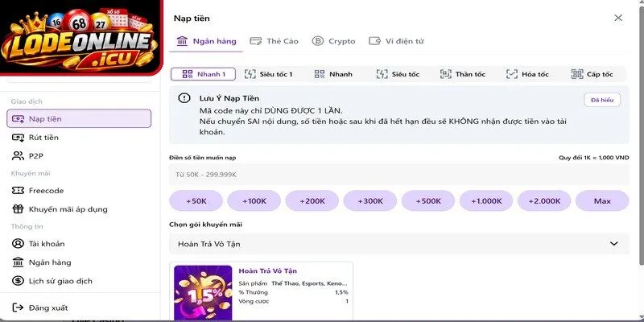644x322 pixels.
Task: Add +2.000K to the deposit amount
Action: click(x=544, y=200)
